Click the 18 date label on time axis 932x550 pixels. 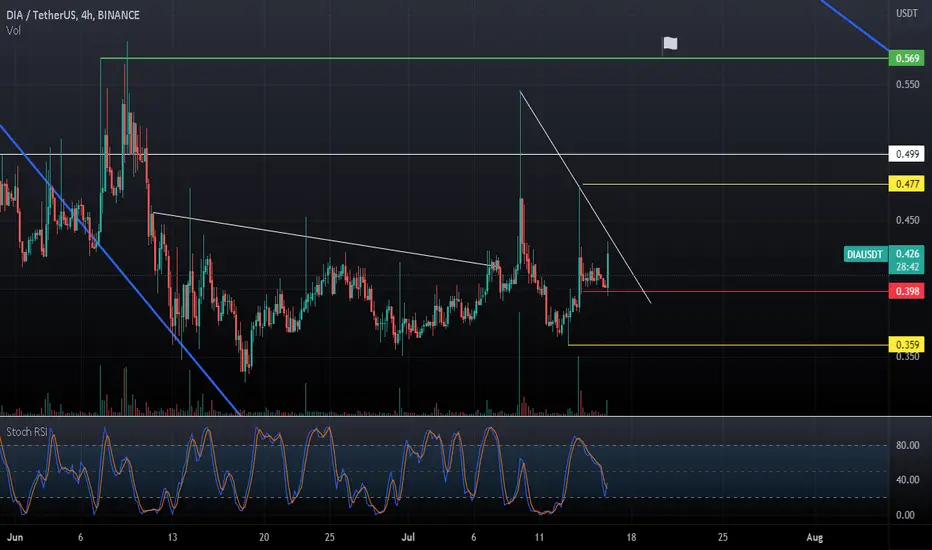click(631, 538)
